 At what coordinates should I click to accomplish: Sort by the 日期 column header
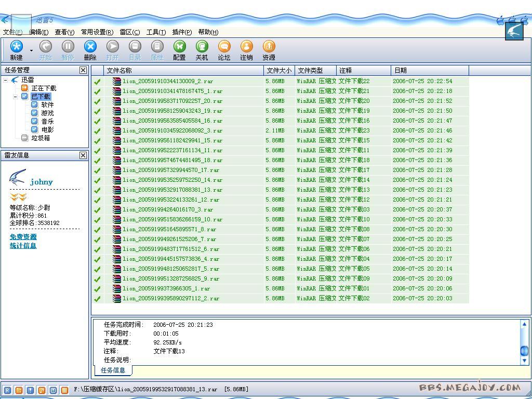430,70
